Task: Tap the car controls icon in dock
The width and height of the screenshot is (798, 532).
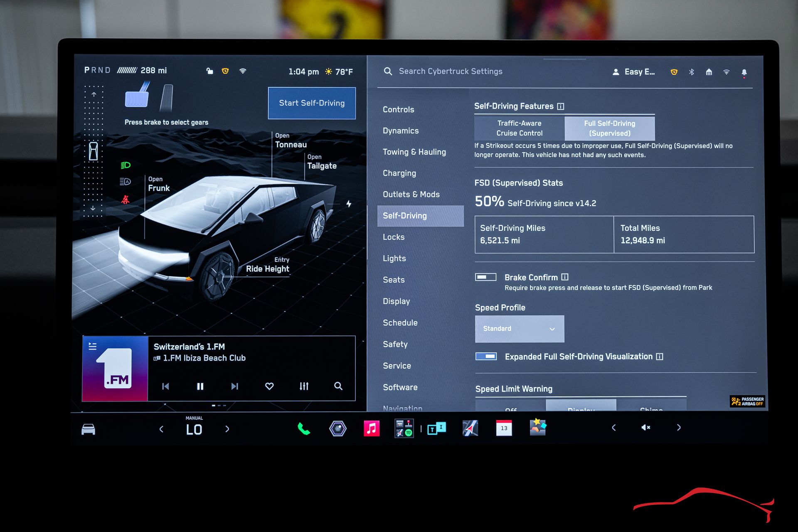Action: (x=88, y=429)
